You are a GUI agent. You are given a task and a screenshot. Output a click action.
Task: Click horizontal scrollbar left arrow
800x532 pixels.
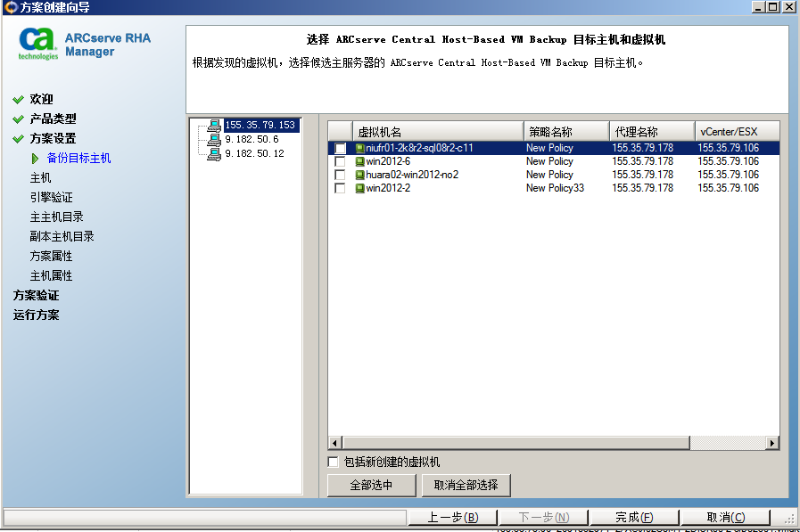334,443
